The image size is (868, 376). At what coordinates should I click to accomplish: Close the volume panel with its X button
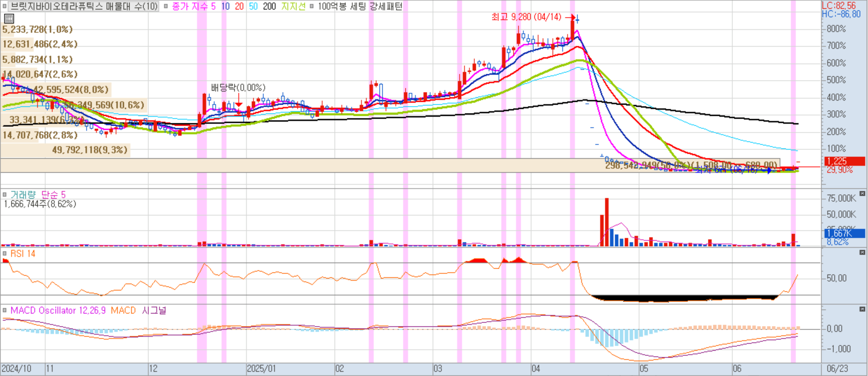(862, 193)
